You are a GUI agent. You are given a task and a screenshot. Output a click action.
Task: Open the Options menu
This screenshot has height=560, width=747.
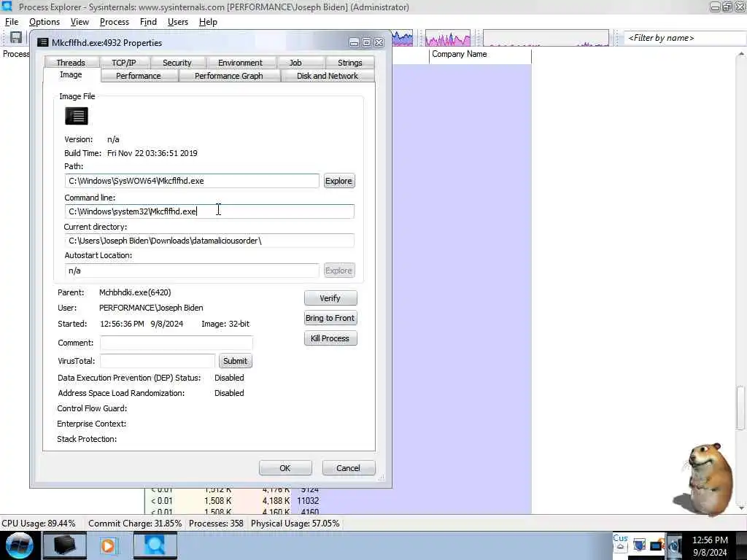coord(44,22)
